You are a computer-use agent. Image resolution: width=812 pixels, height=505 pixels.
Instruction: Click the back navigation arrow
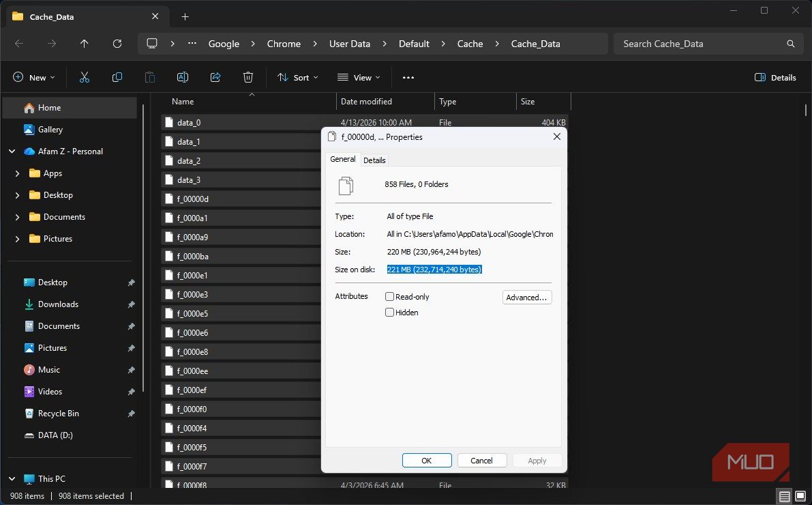pyautogui.click(x=19, y=44)
